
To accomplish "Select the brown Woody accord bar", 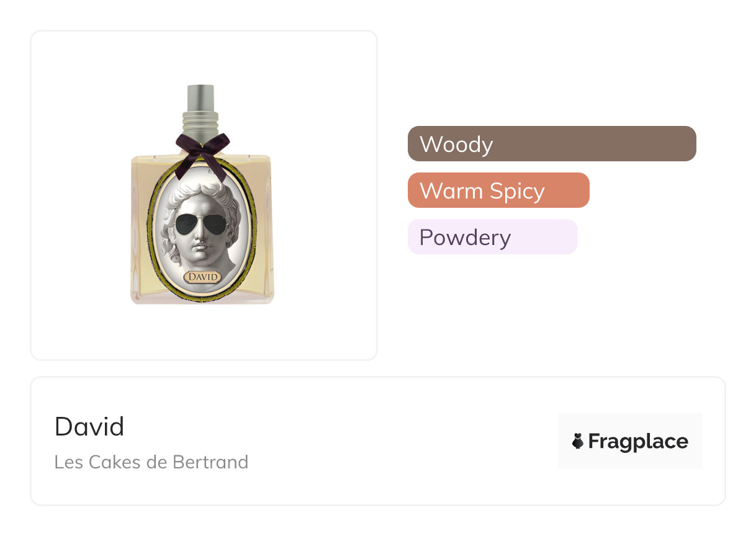I will point(552,144).
